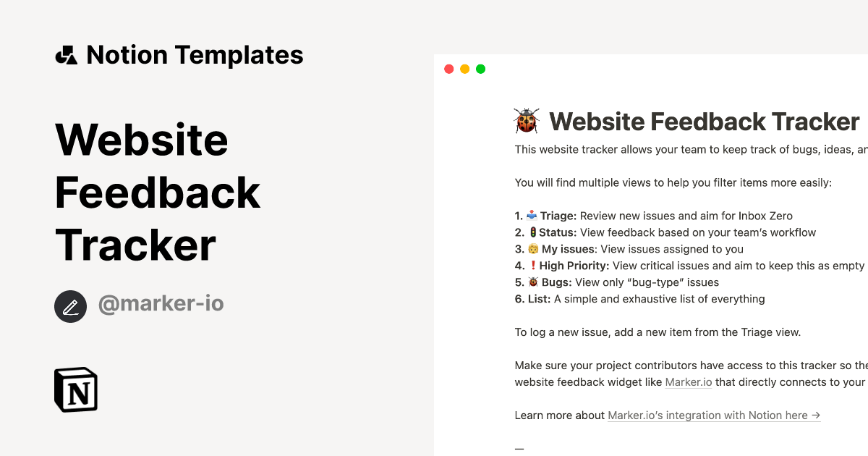The width and height of the screenshot is (868, 456).
Task: Click the bug emoji beside Bugs
Action: click(x=532, y=282)
